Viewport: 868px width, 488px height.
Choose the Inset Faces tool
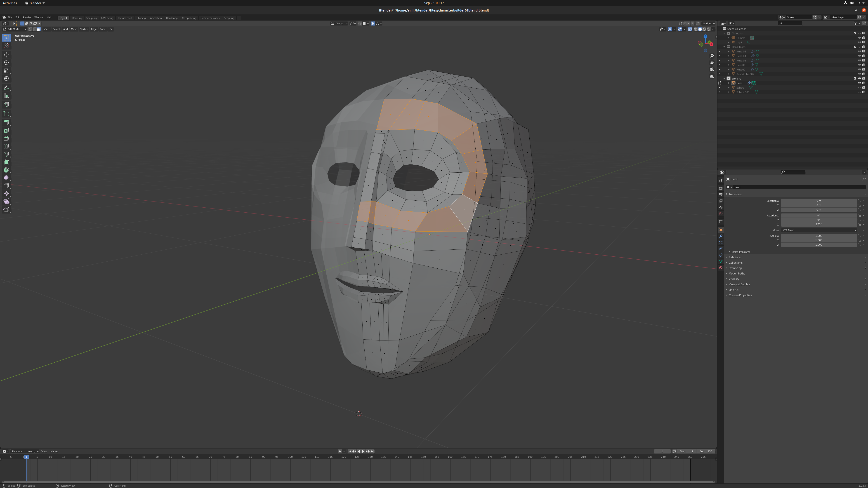[x=6, y=130]
